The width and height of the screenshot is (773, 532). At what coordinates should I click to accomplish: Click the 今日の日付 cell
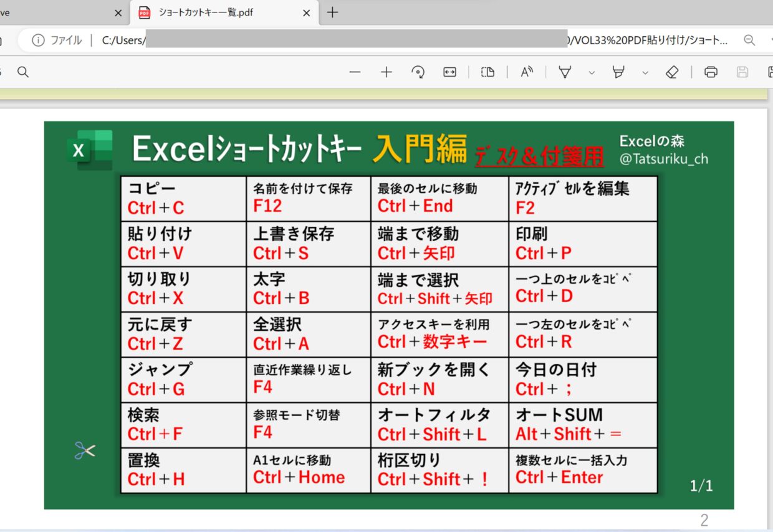pos(583,380)
